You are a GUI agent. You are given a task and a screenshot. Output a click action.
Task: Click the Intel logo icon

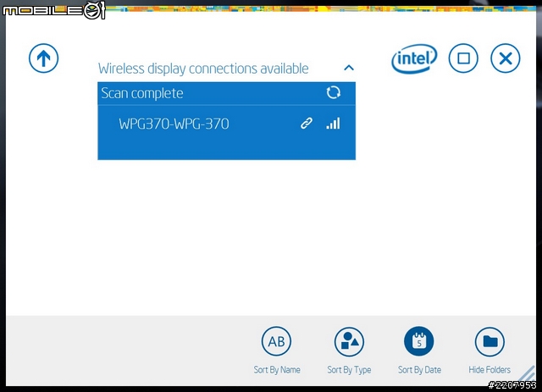click(414, 58)
